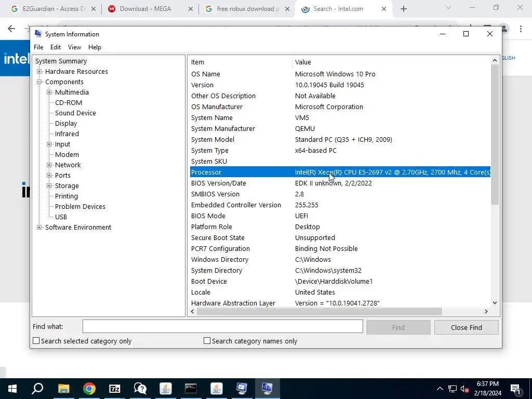This screenshot has height=399, width=532.
Task: Close the Search - Intel.com tab
Action: click(384, 9)
